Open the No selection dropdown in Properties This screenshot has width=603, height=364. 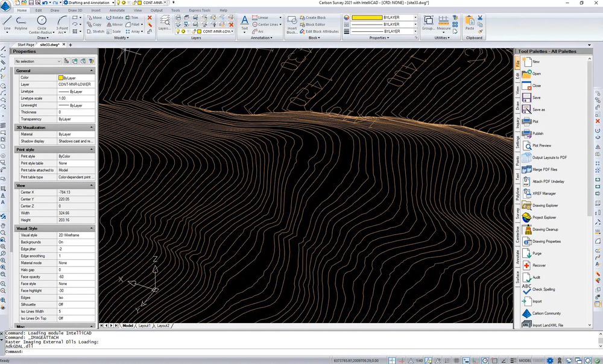click(36, 61)
